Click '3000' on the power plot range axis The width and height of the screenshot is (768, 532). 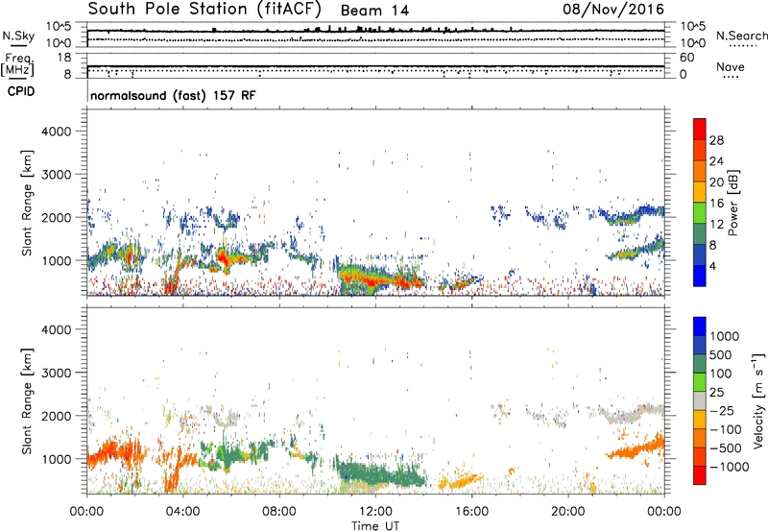(x=56, y=175)
